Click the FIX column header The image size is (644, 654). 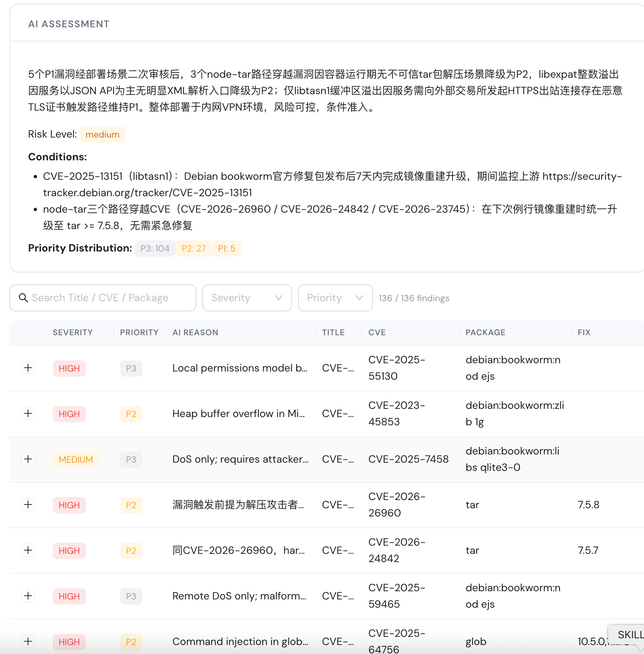click(x=584, y=333)
